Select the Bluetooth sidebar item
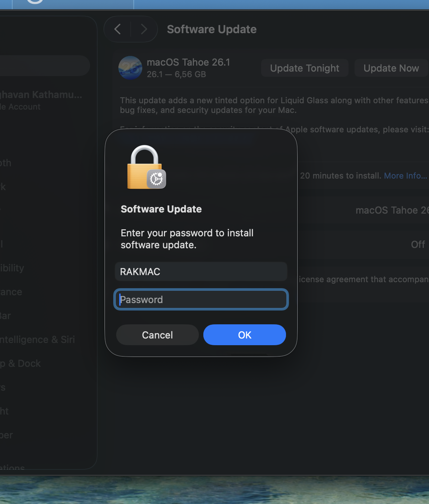This screenshot has height=504, width=429. [6, 163]
